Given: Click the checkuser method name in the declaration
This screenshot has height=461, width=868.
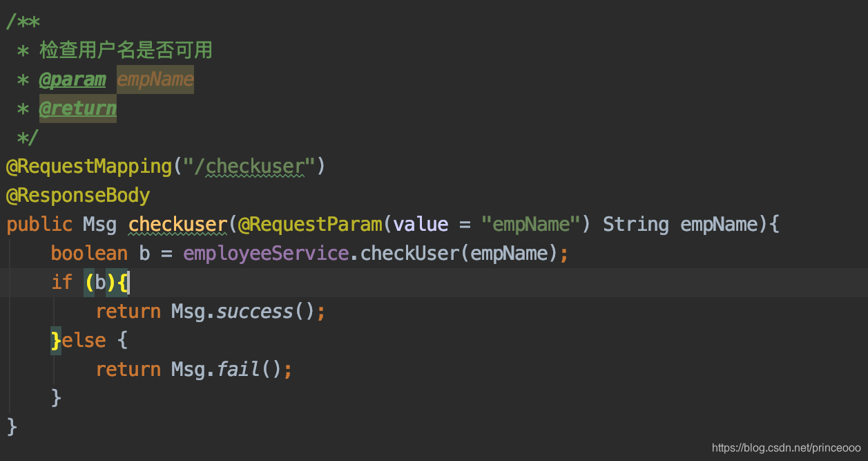Looking at the screenshot, I should (177, 225).
